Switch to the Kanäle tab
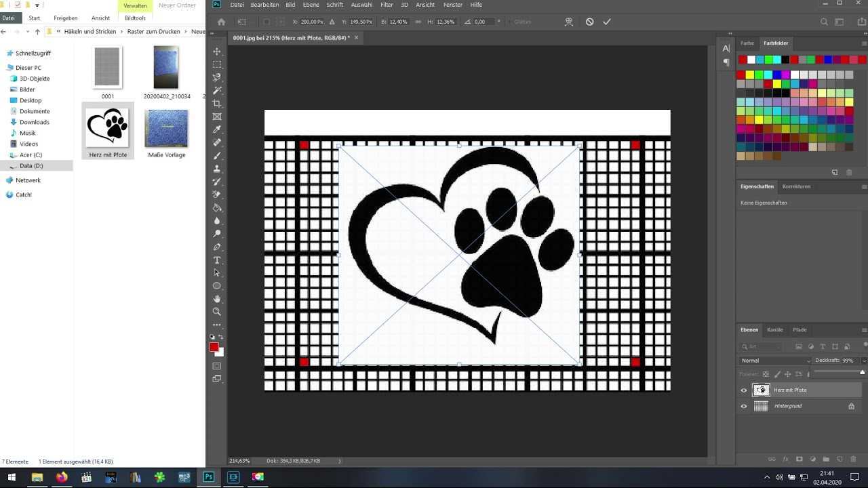The height and width of the screenshot is (488, 868). [774, 330]
